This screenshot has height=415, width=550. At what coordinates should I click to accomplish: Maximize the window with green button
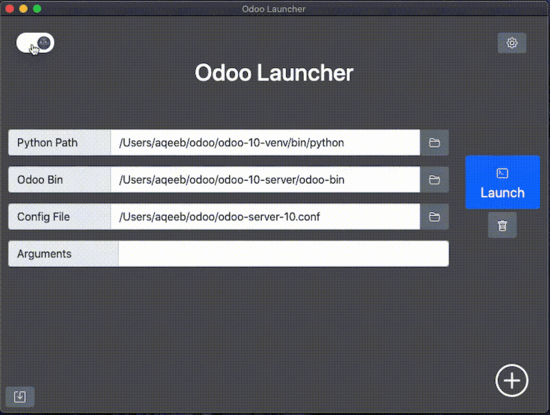click(x=37, y=9)
